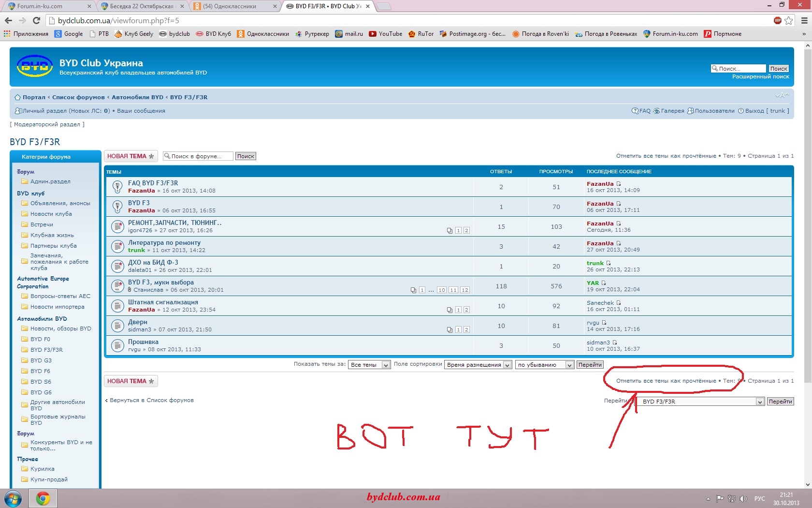This screenshot has width=812, height=508.
Task: Open Chrome from the Windows taskbar
Action: 43,498
